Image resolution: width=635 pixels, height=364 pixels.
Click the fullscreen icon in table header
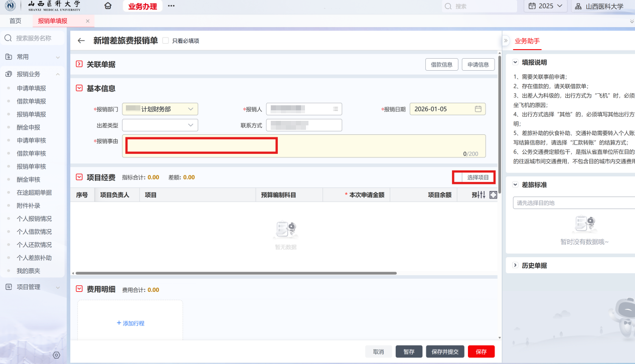493,195
